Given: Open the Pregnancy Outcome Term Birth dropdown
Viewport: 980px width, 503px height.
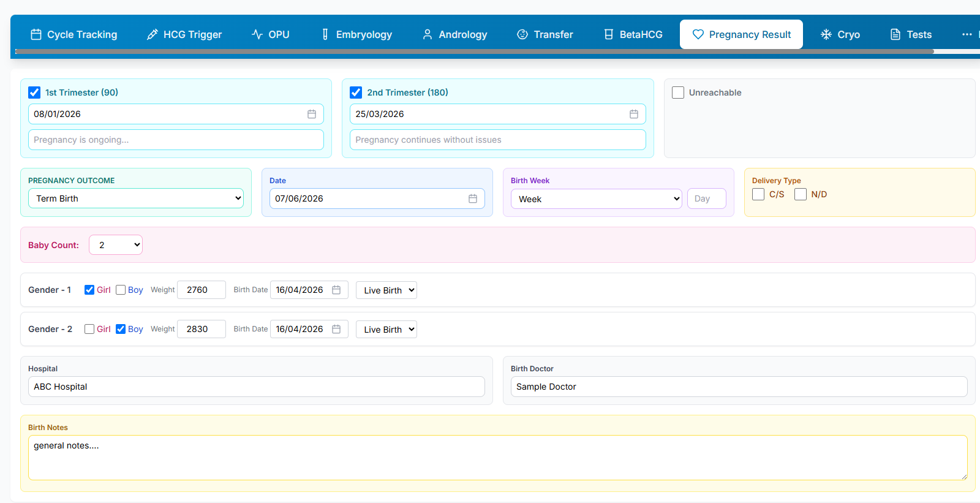Looking at the screenshot, I should tap(136, 199).
